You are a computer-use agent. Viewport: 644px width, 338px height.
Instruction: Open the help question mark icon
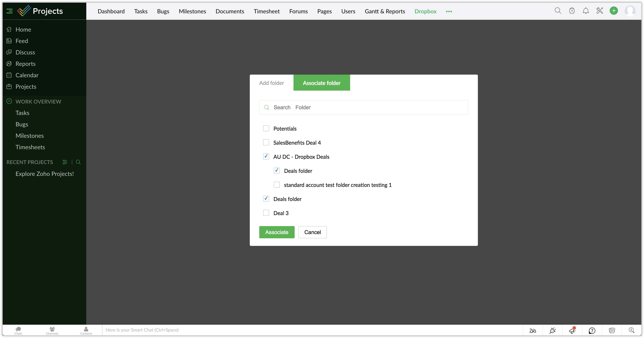pyautogui.click(x=592, y=331)
